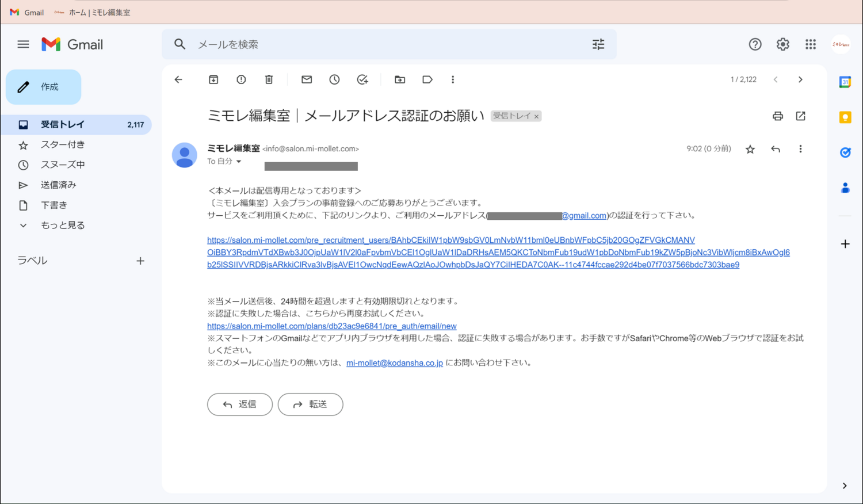863x504 pixels.
Task: Click the ラベル section heading
Action: click(x=32, y=261)
